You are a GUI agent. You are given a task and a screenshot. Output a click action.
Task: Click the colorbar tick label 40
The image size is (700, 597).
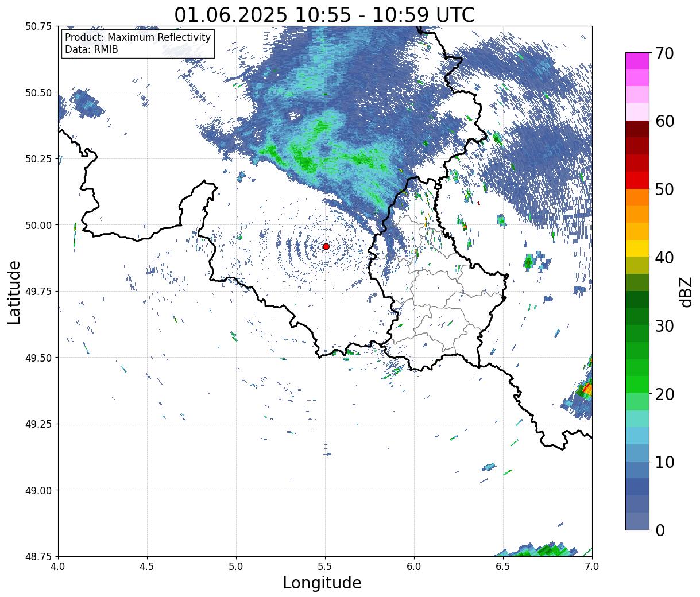point(664,258)
